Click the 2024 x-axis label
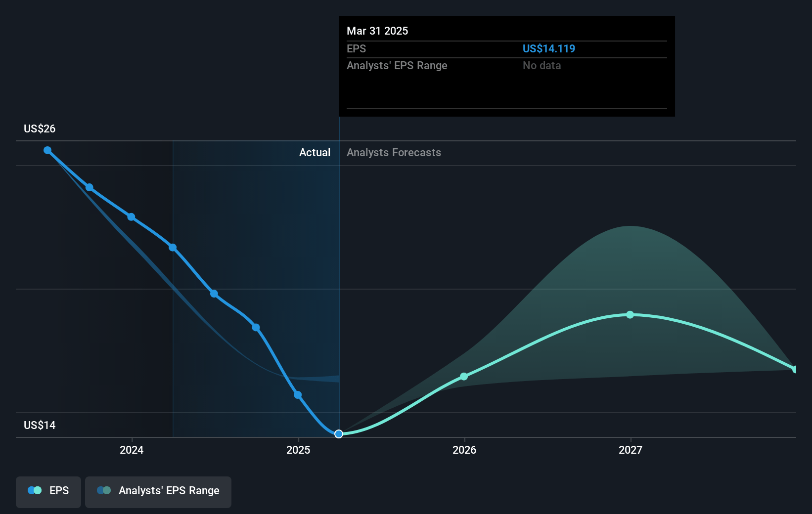The image size is (812, 514). 132,450
